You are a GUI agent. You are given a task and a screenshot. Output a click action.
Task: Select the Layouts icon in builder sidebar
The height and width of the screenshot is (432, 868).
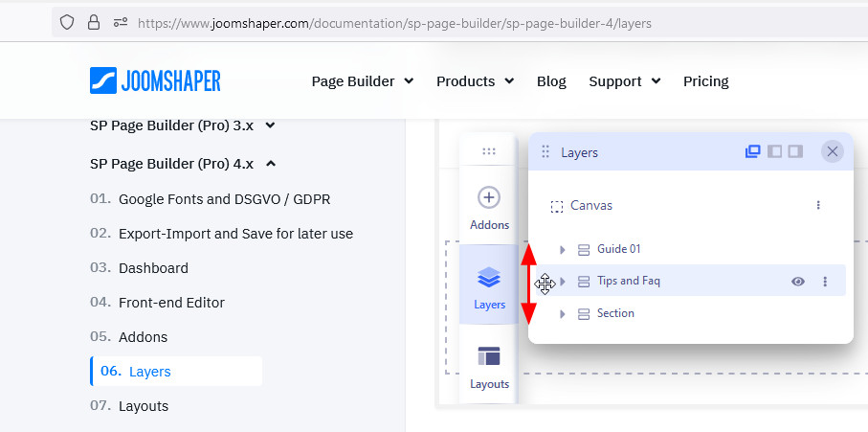(x=489, y=356)
